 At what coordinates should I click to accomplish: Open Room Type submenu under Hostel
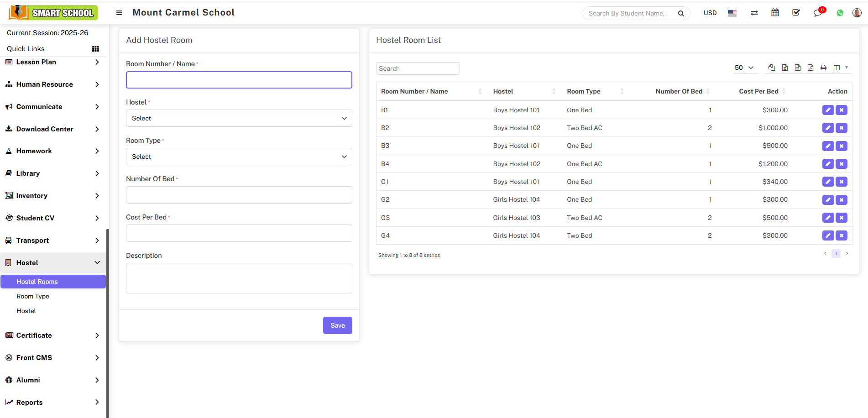click(33, 296)
